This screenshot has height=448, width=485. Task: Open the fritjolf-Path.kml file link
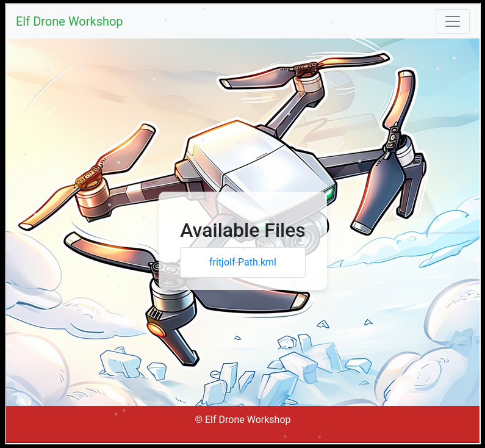tap(242, 262)
